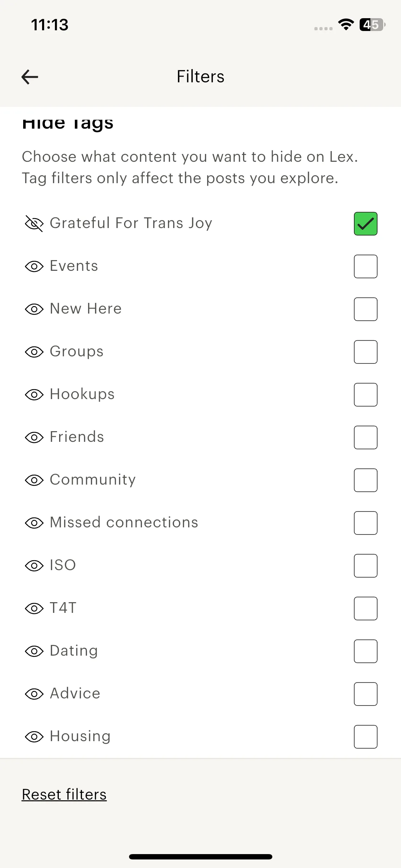Hide the Housing tag via its checkbox
This screenshot has width=401, height=868.
[365, 737]
